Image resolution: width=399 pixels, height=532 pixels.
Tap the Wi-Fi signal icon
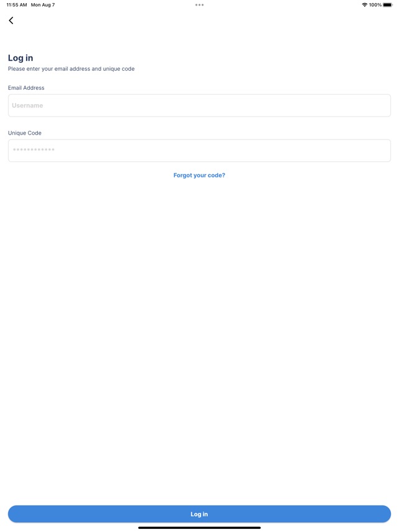(365, 4)
